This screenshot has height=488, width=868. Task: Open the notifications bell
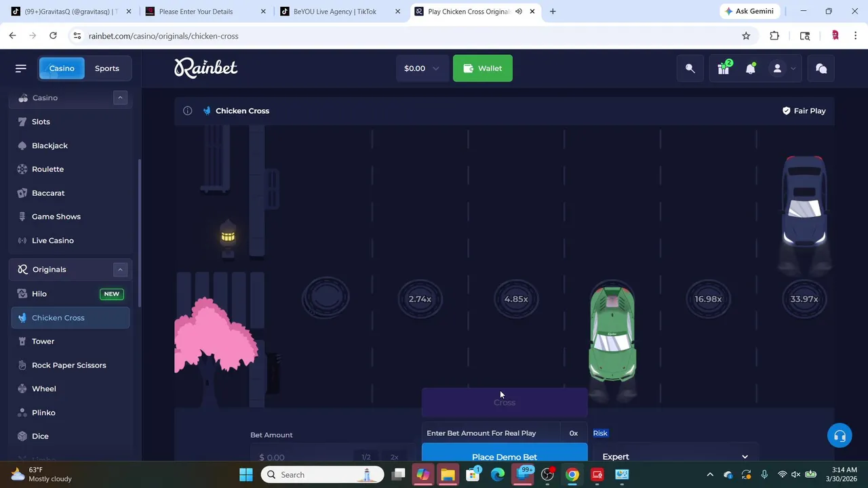[751, 68]
